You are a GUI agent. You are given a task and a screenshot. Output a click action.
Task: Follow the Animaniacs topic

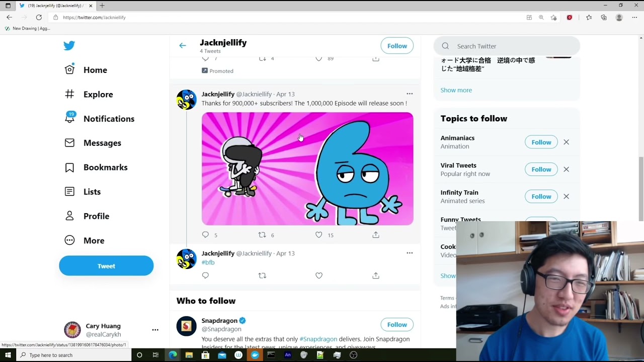tap(541, 142)
